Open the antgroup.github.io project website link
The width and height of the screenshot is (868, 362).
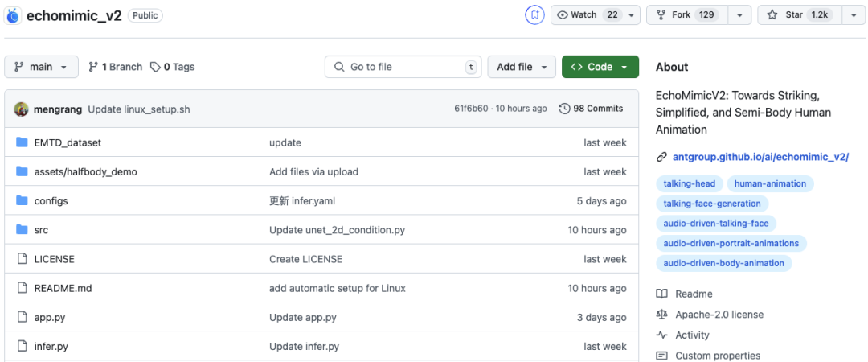click(760, 157)
